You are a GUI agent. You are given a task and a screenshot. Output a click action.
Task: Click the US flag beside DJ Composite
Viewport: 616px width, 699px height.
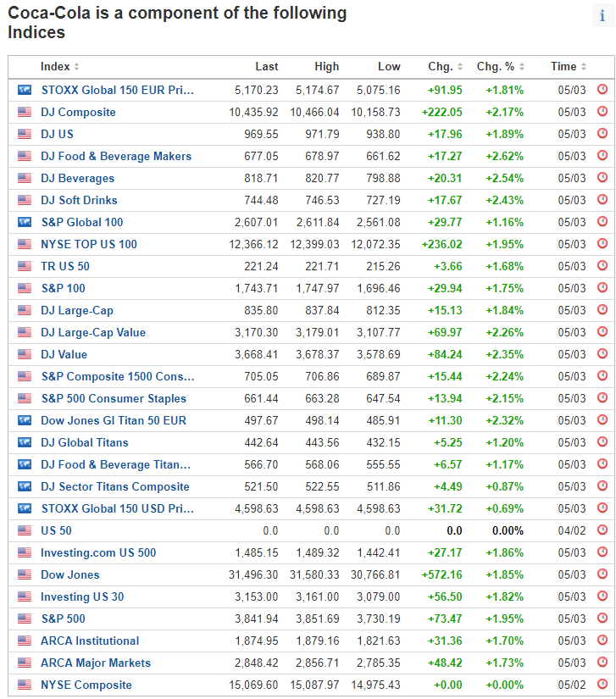[x=25, y=112]
